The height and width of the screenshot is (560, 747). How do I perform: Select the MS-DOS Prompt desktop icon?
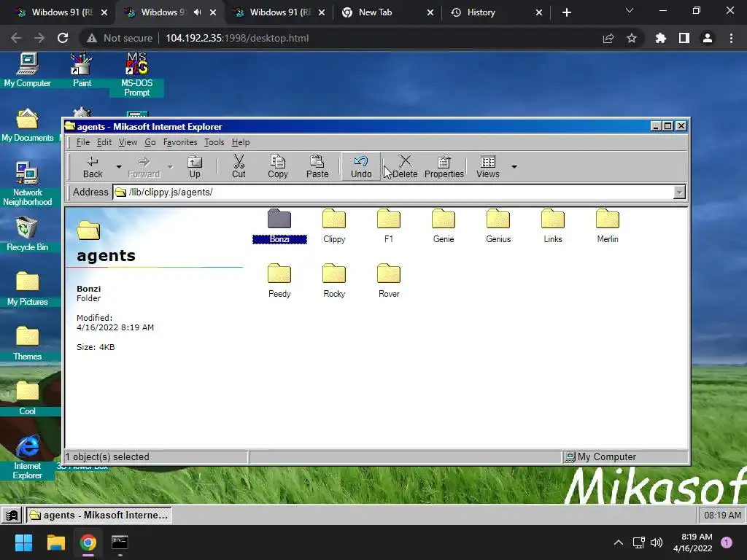point(136,75)
